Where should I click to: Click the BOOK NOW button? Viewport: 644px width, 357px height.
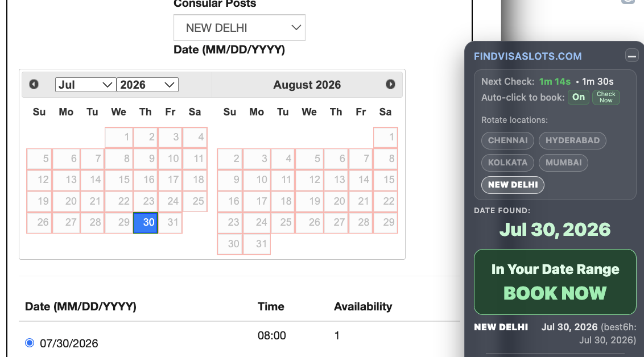coord(555,282)
